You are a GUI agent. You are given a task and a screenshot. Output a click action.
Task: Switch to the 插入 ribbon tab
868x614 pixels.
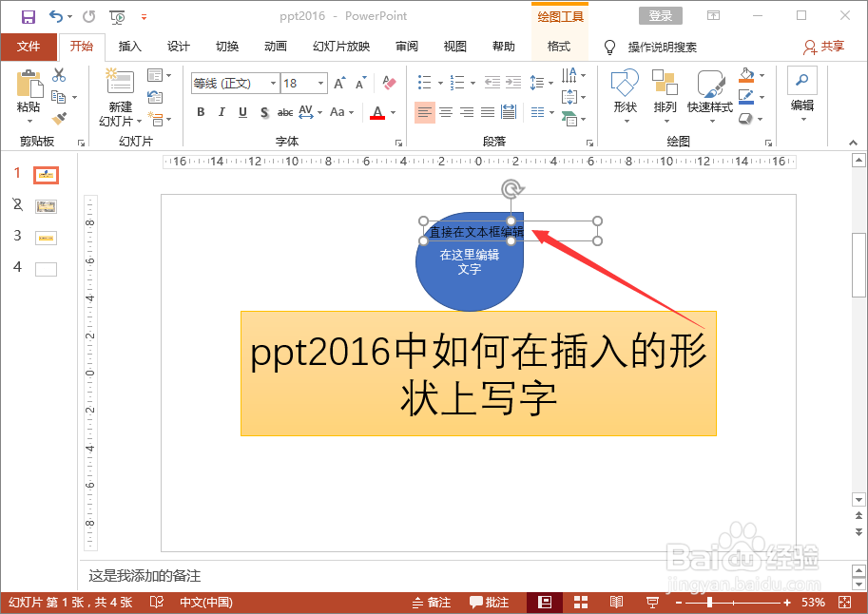tap(131, 47)
